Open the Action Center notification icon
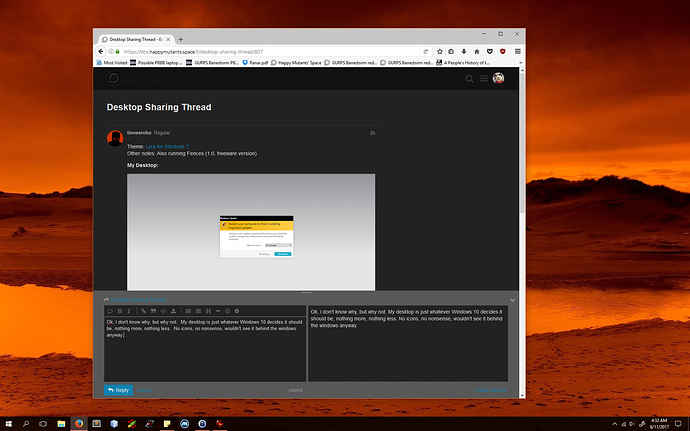Screen dimensions: 690x431 click(678, 424)
